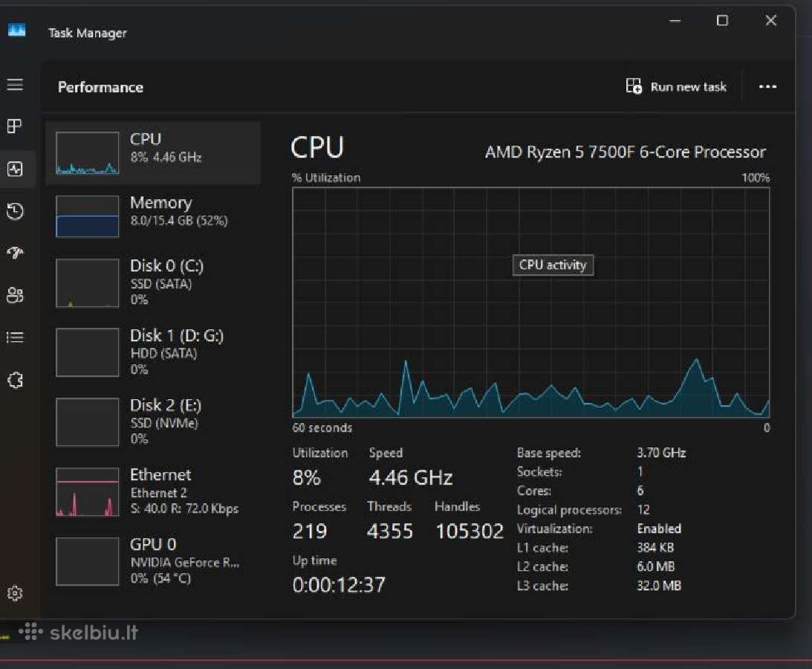This screenshot has width=812, height=669.
Task: Select the Ethernet performance entry
Action: tap(153, 492)
